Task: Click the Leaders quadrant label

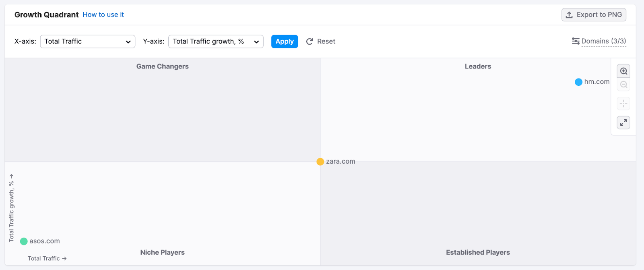Action: (x=478, y=66)
